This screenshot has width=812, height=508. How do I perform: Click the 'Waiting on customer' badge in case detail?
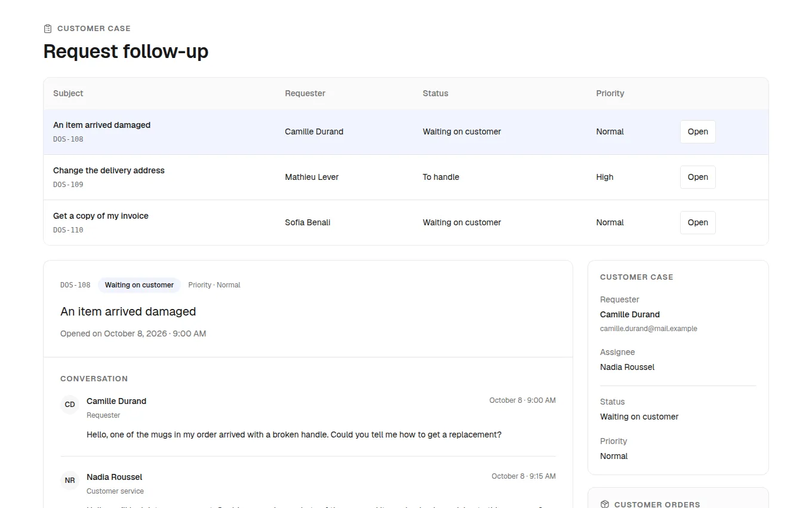pyautogui.click(x=139, y=285)
